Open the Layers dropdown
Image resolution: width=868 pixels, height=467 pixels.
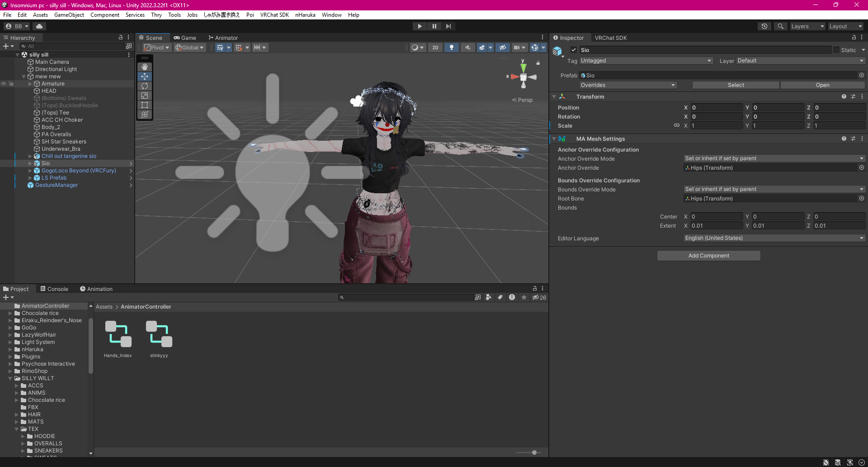coord(807,26)
